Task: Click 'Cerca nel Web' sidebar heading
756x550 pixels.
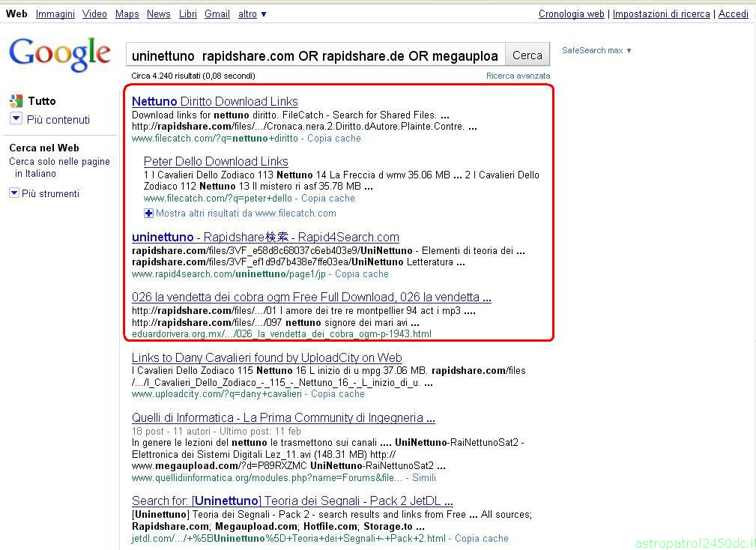Action: click(x=44, y=148)
